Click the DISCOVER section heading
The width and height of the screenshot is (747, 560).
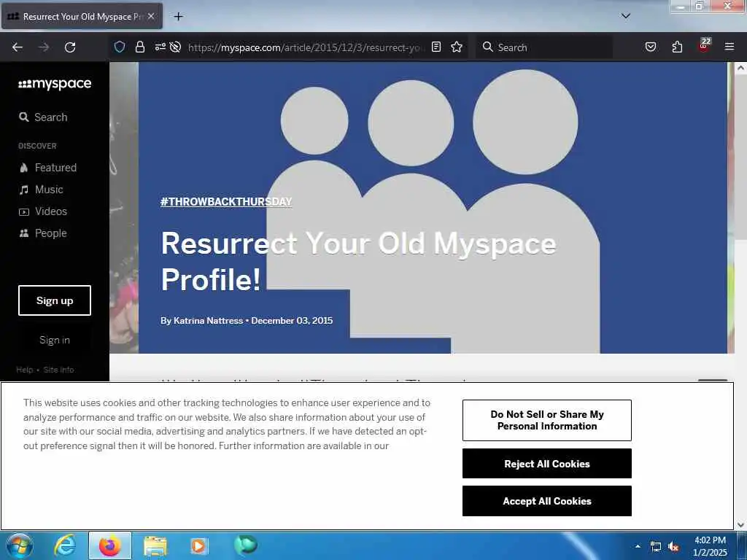pos(37,146)
